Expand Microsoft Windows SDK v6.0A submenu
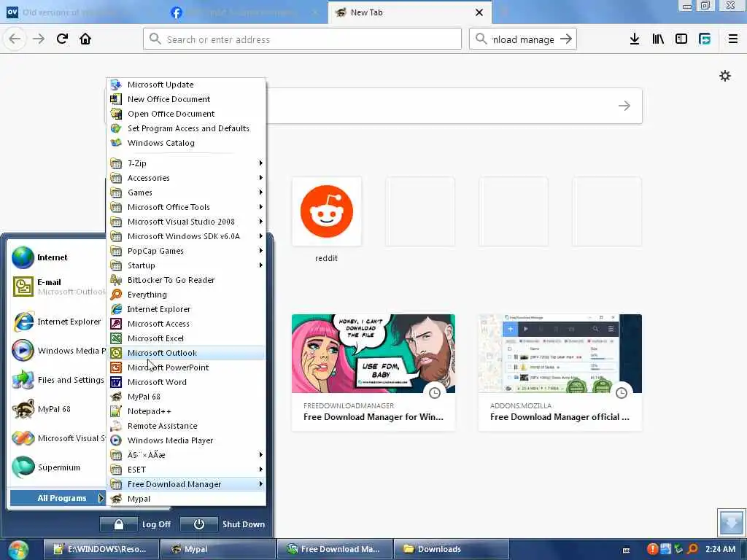Image resolution: width=747 pixels, height=560 pixels. coord(186,236)
